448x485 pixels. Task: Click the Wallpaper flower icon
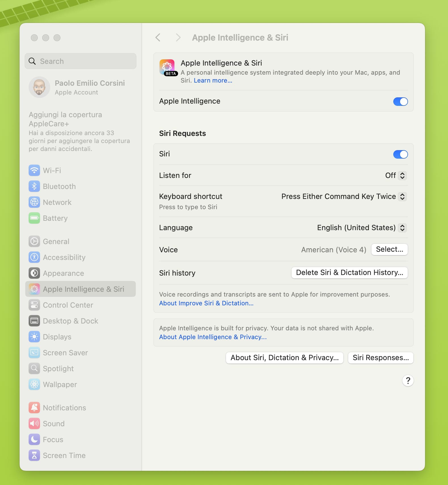[34, 384]
